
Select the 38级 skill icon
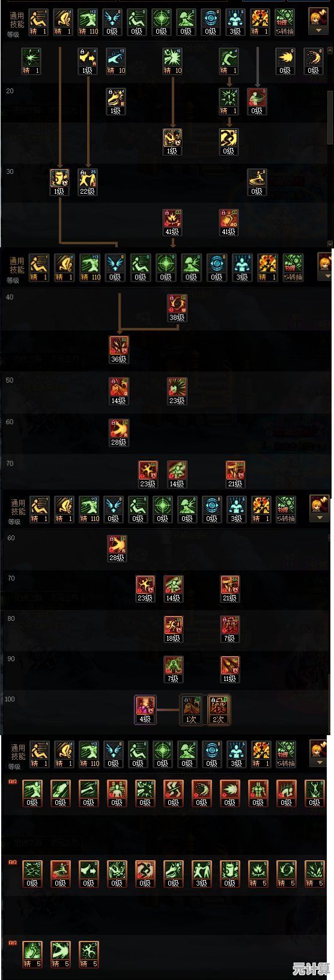[x=177, y=308]
